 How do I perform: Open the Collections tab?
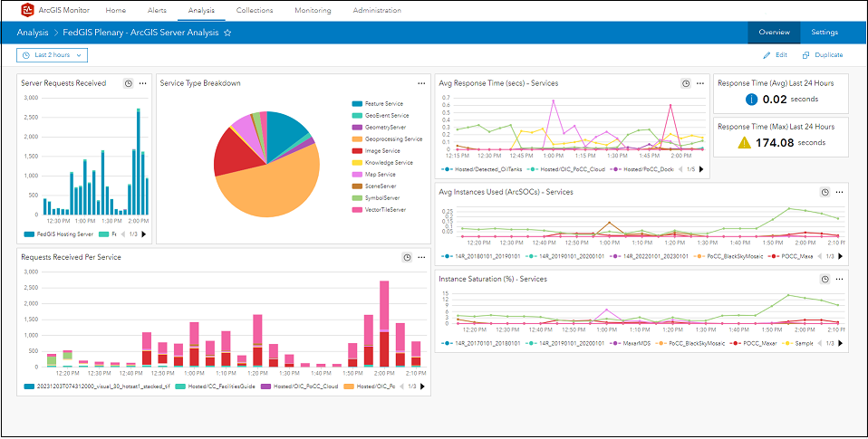coord(254,11)
